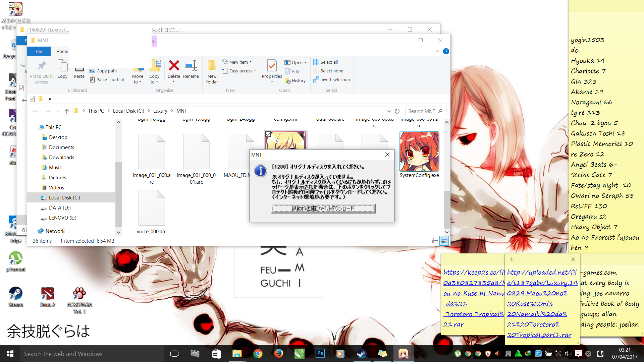Screen dimensions: 644x362
Task: Click Luxury in the address breadcrumb
Action: pos(160,111)
